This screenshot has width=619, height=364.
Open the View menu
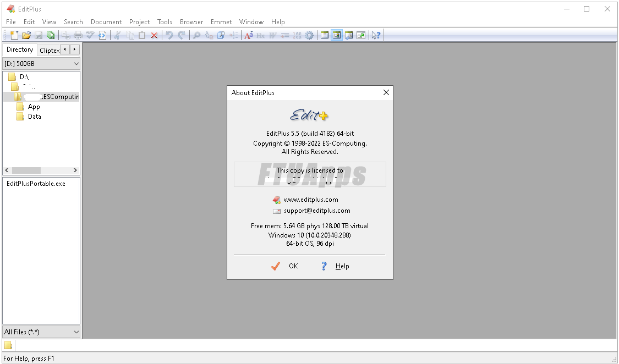[x=50, y=21]
